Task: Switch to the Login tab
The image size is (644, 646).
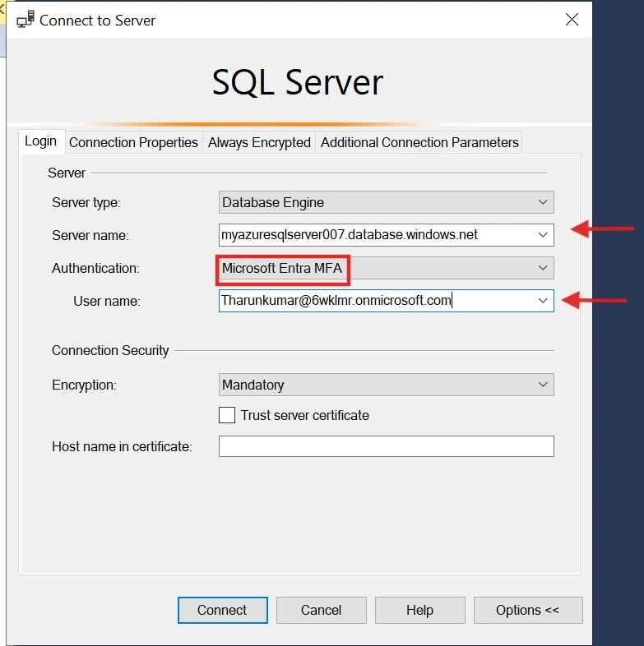Action: click(41, 141)
